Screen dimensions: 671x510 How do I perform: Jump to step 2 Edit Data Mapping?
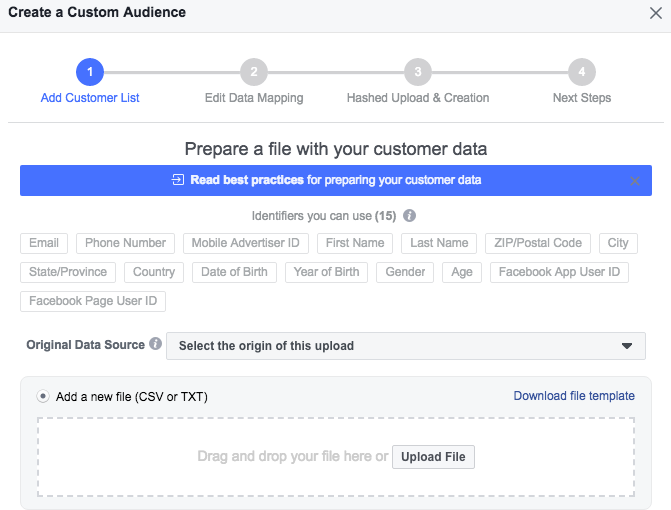(253, 72)
